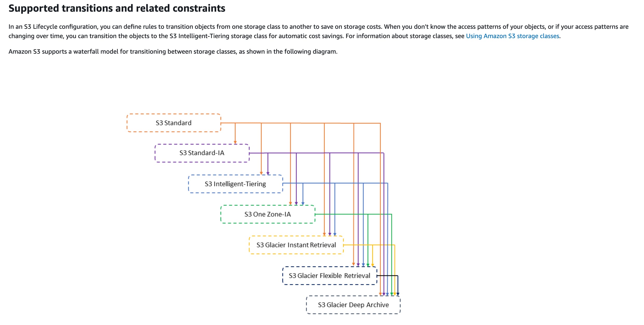This screenshot has height=325, width=644.
Task: Select the S3 Intelligent-Tiering diagram box
Action: click(x=235, y=184)
